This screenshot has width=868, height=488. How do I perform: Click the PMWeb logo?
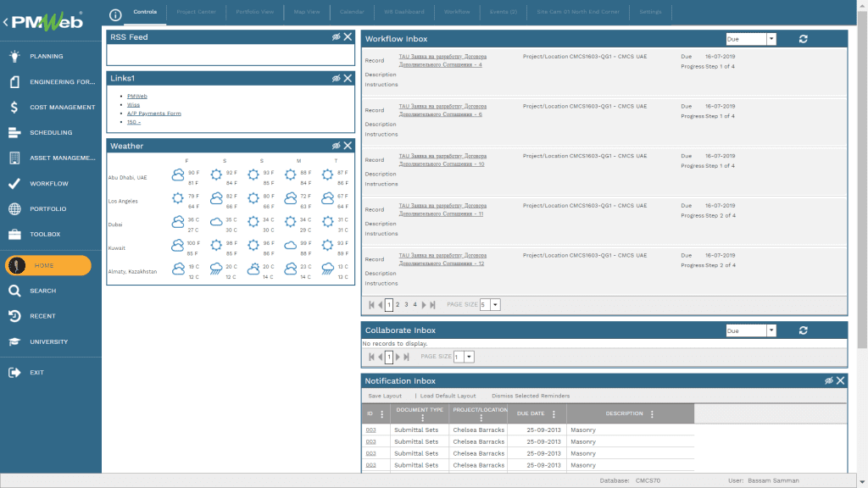click(x=47, y=21)
